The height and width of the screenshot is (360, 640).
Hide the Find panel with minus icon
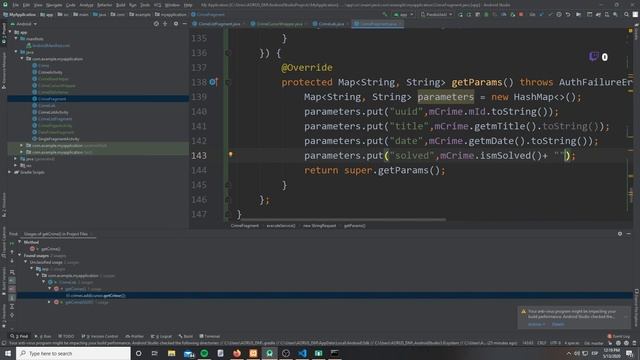click(629, 234)
